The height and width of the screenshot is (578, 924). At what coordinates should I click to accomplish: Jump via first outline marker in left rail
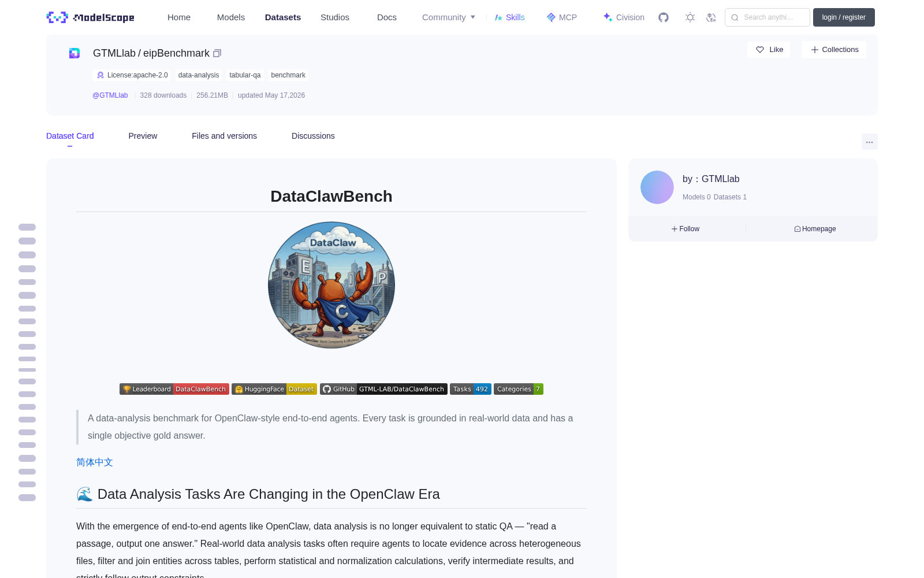(x=27, y=227)
